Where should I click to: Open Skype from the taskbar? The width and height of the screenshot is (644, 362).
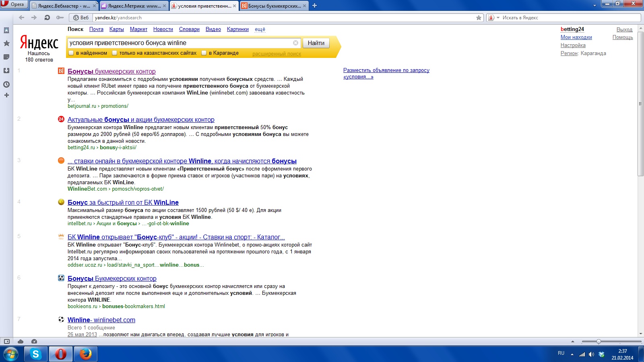point(36,354)
